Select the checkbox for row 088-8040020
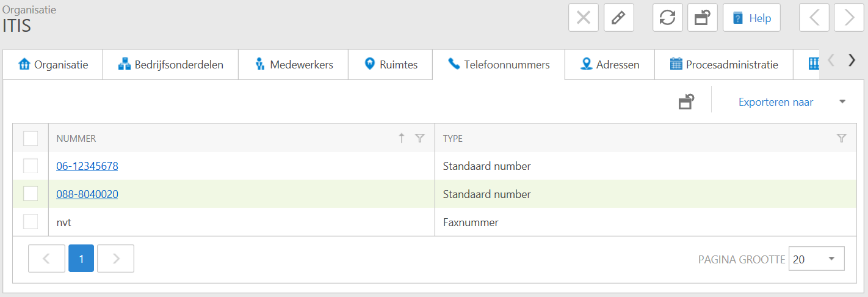The height and width of the screenshot is (297, 868). pos(31,194)
